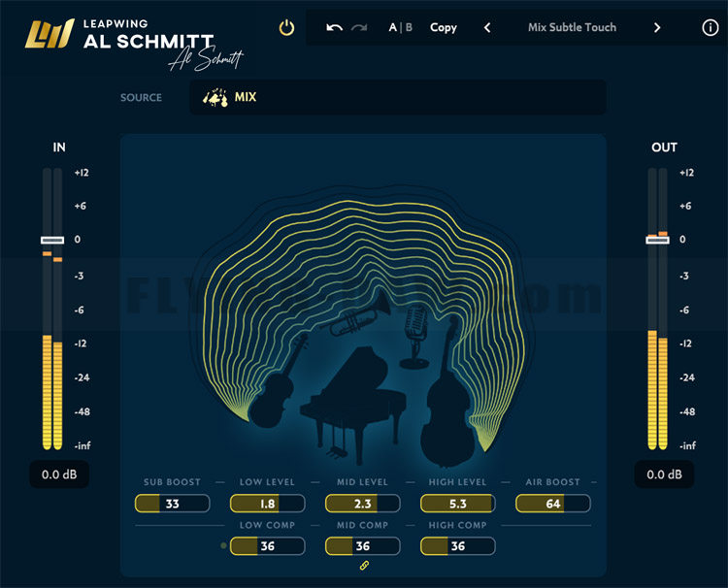728x588 pixels.
Task: Click the input level meter bars
Action: (x=52, y=309)
